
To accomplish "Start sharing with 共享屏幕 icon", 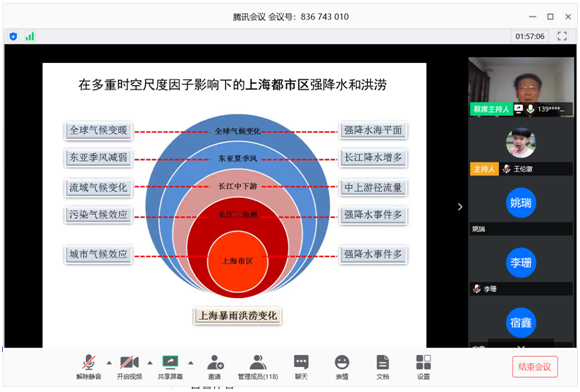I will [170, 366].
